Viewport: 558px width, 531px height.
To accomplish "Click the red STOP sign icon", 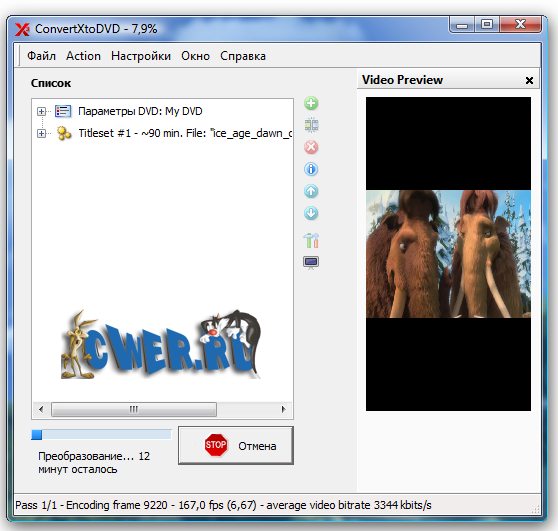I will tap(216, 445).
